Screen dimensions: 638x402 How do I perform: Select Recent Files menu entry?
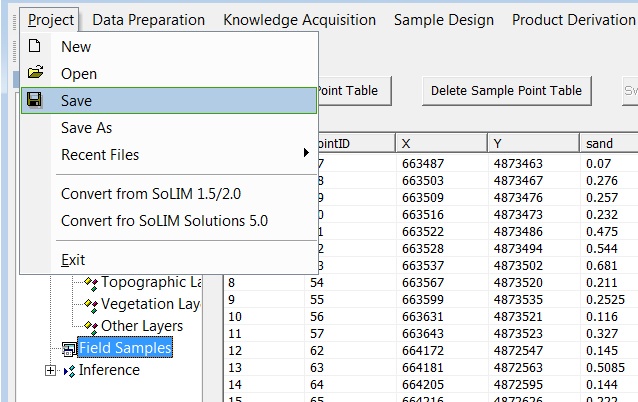(x=169, y=155)
